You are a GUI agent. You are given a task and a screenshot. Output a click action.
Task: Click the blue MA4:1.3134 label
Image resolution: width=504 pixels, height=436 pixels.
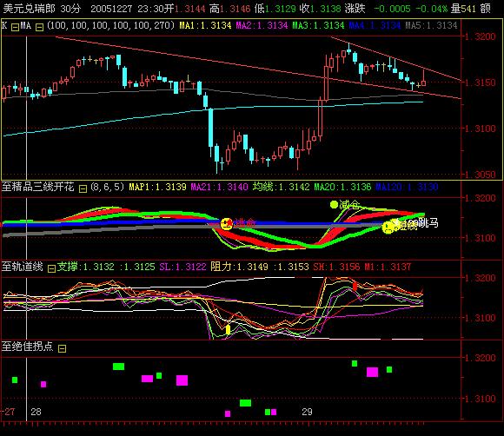375,25
